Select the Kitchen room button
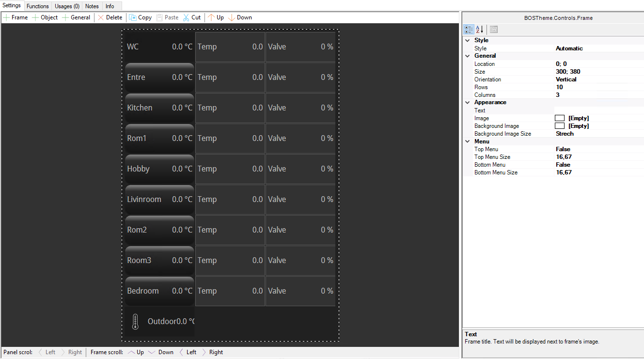Screen dimensions: 644x359 (159, 108)
